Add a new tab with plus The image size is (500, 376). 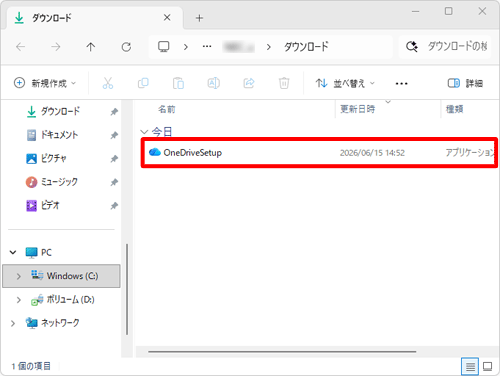(x=199, y=18)
